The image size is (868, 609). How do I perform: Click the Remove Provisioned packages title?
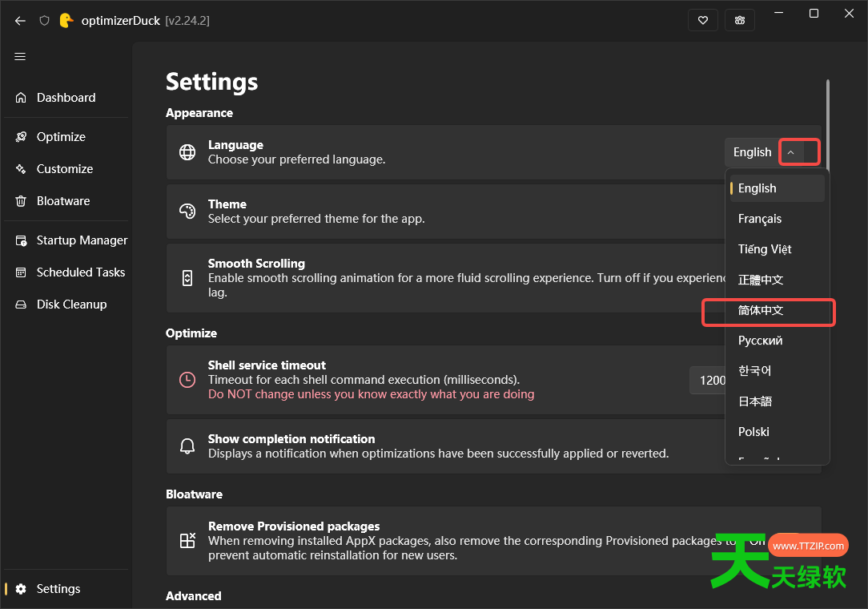point(294,526)
